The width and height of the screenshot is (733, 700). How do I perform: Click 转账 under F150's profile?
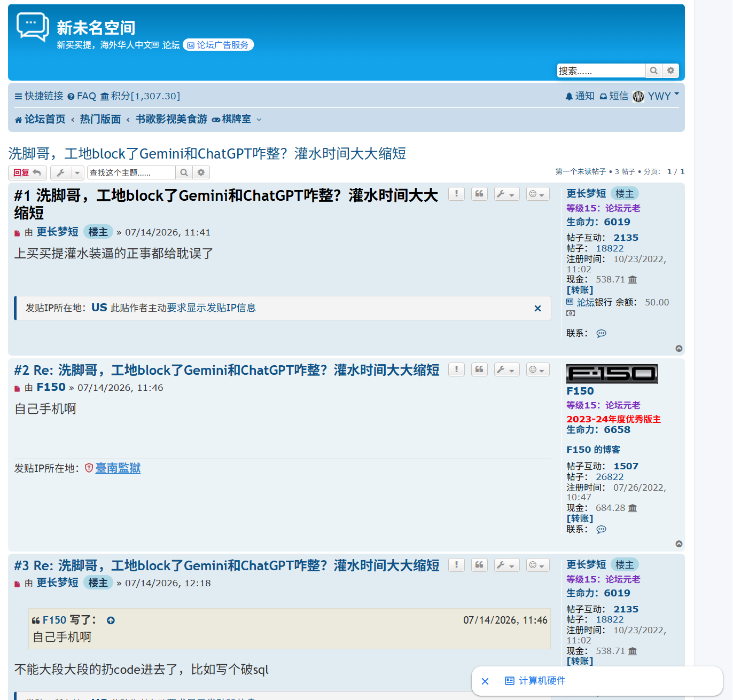(x=580, y=518)
